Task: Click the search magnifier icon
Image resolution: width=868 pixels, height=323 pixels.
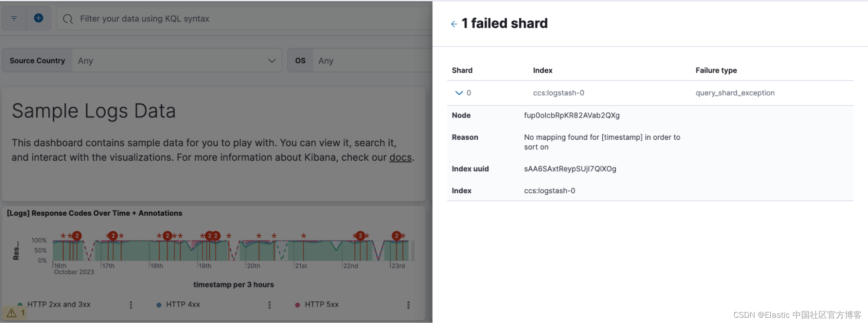Action: (68, 19)
